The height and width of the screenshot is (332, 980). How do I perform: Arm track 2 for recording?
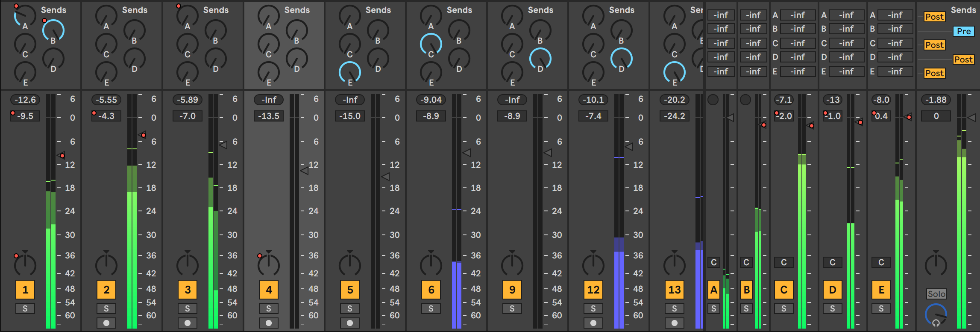point(106,323)
